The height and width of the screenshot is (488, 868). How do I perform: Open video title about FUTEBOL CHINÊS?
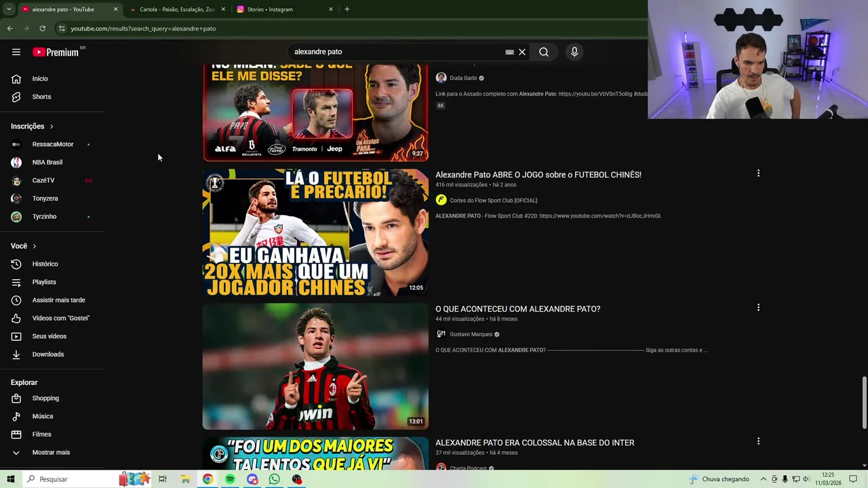(x=538, y=175)
